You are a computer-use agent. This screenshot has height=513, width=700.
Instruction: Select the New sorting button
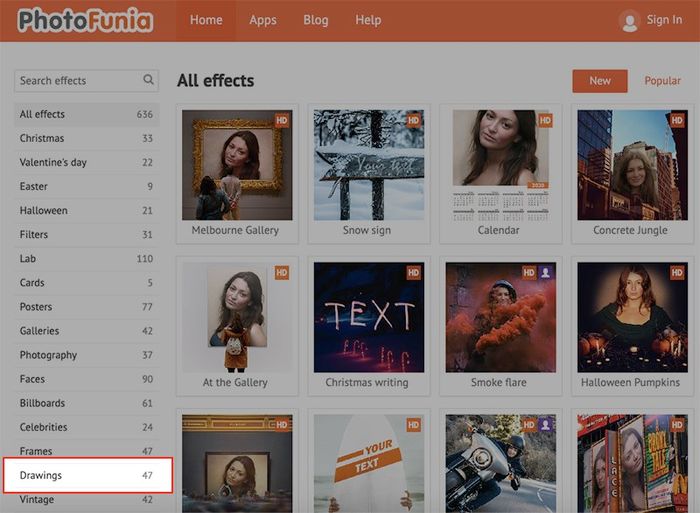coord(600,81)
